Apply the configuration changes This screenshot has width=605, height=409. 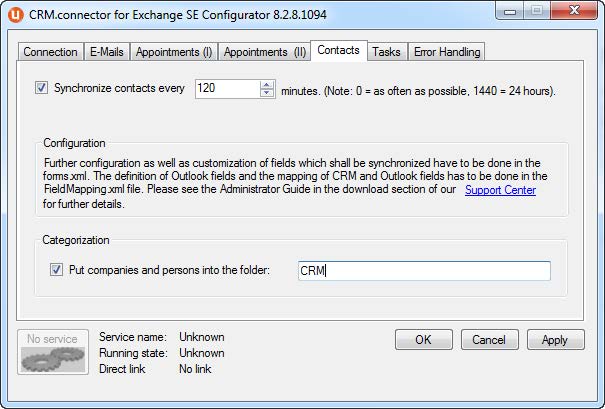pos(555,339)
